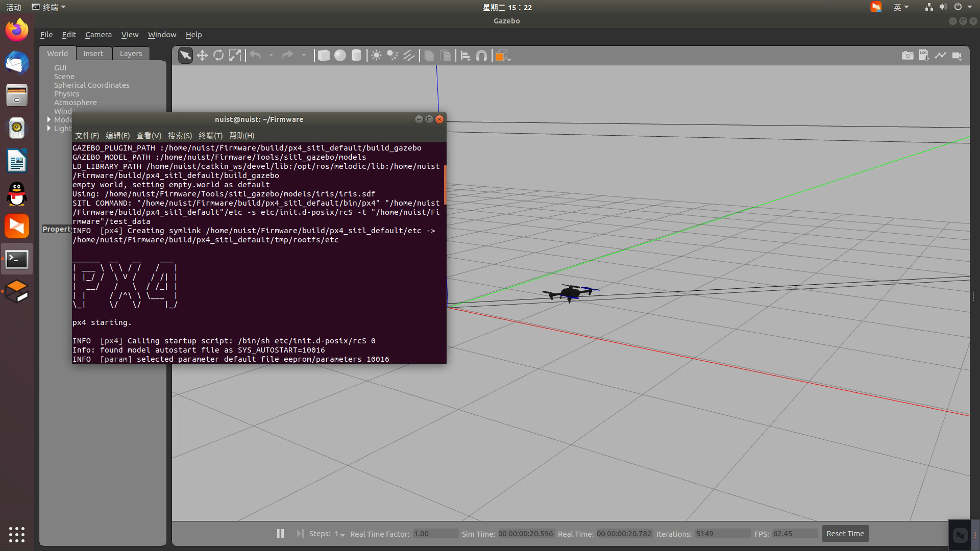The image size is (980, 551).
Task: Open the Camera menu
Action: point(98,35)
